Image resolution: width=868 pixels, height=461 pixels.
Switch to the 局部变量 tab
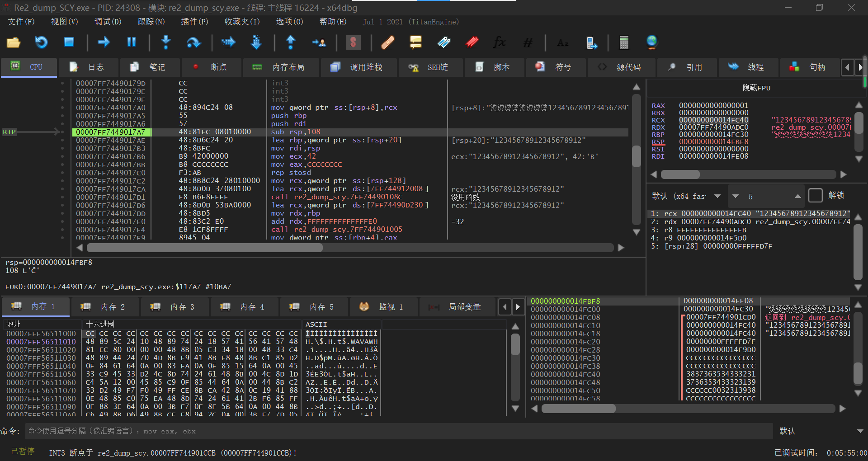(x=458, y=307)
